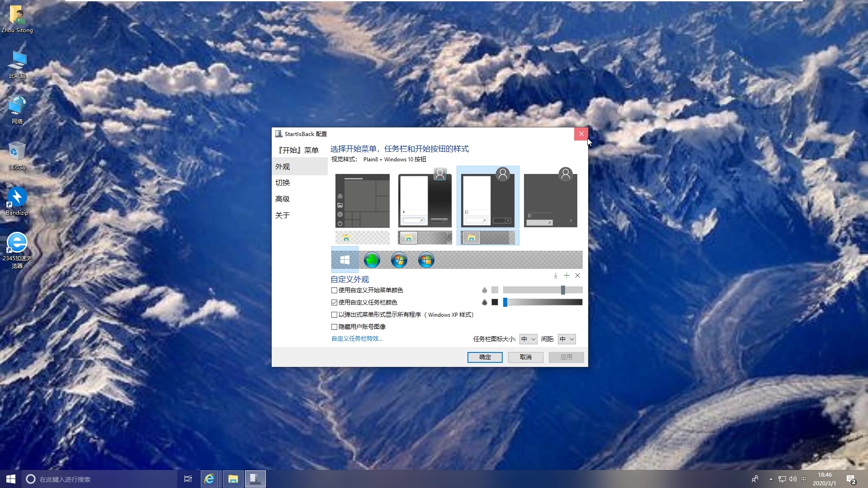Enable Windows XP 样式 flyout programs checkbox
868x488 pixels.
click(335, 314)
